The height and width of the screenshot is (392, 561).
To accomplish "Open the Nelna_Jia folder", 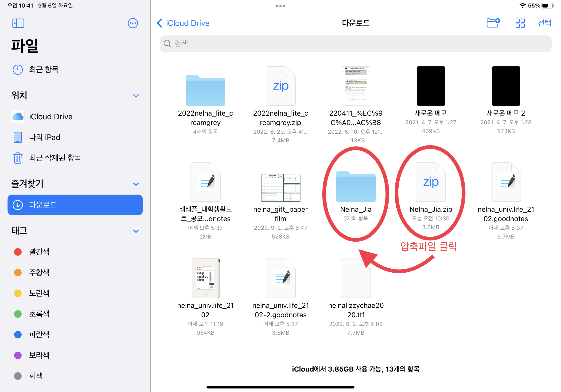I will click(355, 187).
